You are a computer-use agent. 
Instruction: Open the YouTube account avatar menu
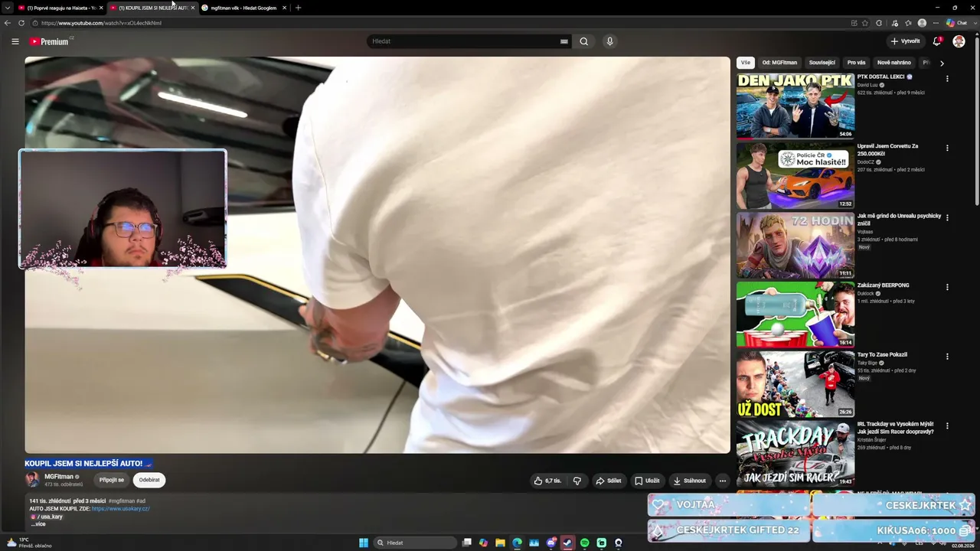tap(959, 41)
